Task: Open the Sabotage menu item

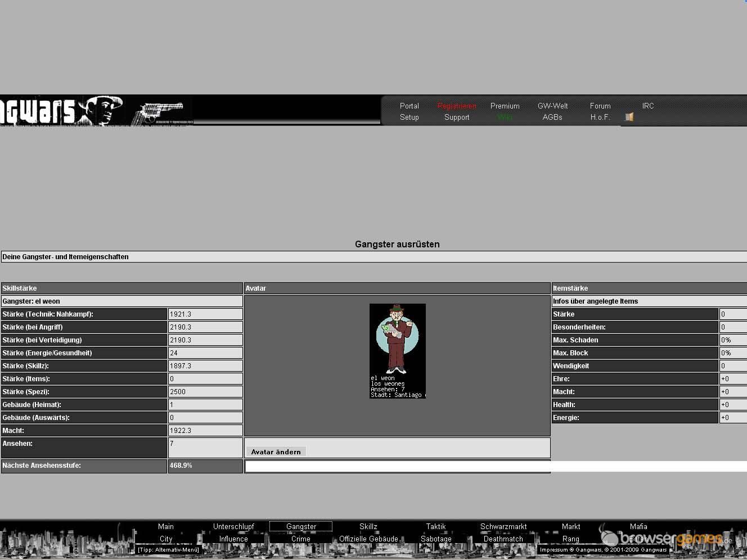Action: (x=436, y=539)
